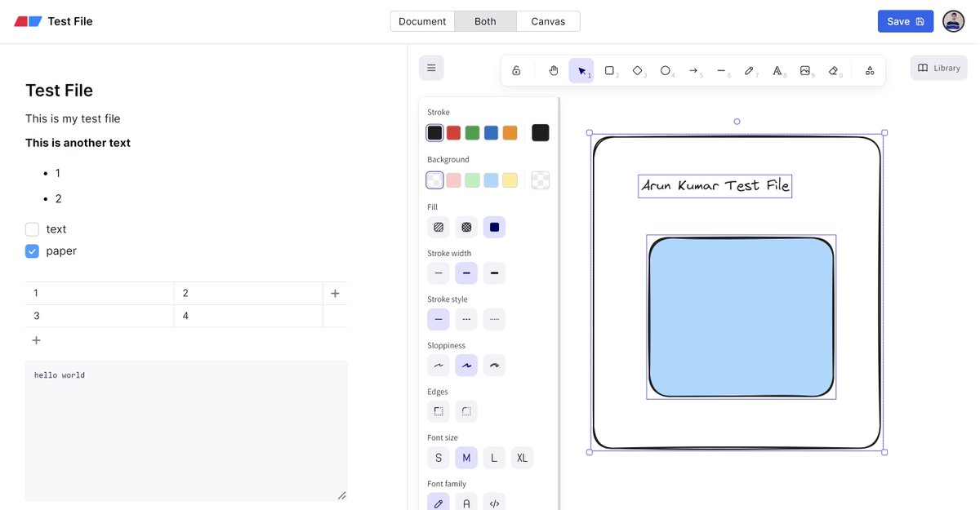This screenshot has width=980, height=510.
Task: Open the current stroke color picker
Action: click(541, 133)
